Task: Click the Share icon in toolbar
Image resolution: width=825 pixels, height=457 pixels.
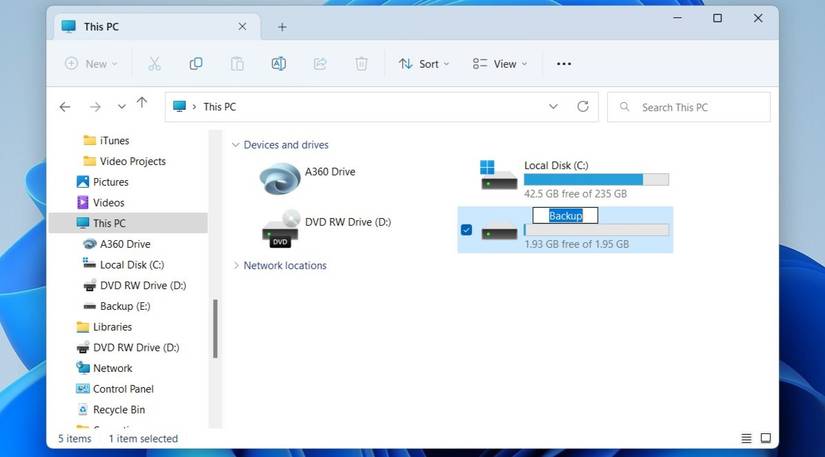Action: (320, 64)
